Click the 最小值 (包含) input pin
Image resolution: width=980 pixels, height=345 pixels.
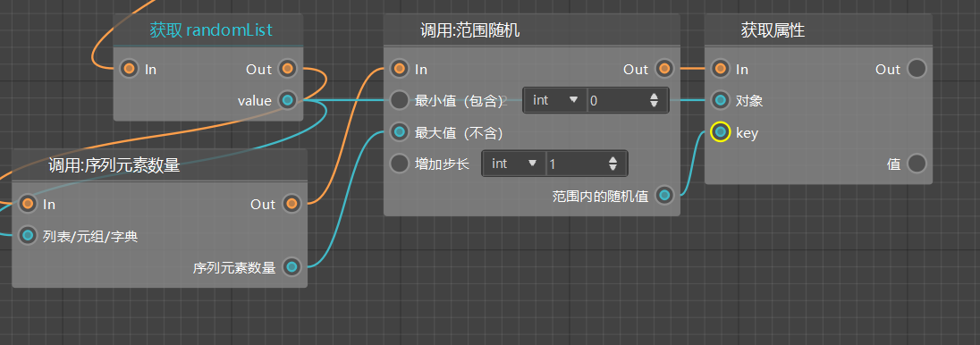point(399,100)
